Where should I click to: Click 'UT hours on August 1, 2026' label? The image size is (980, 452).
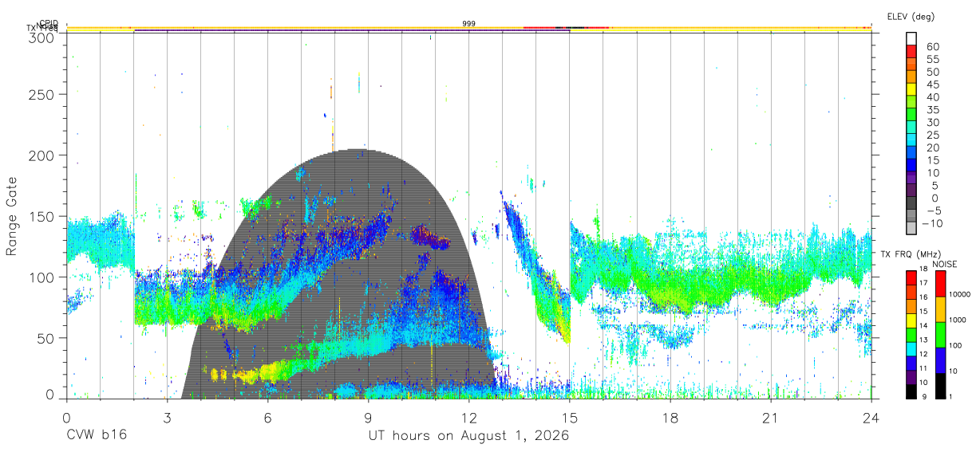pyautogui.click(x=468, y=436)
